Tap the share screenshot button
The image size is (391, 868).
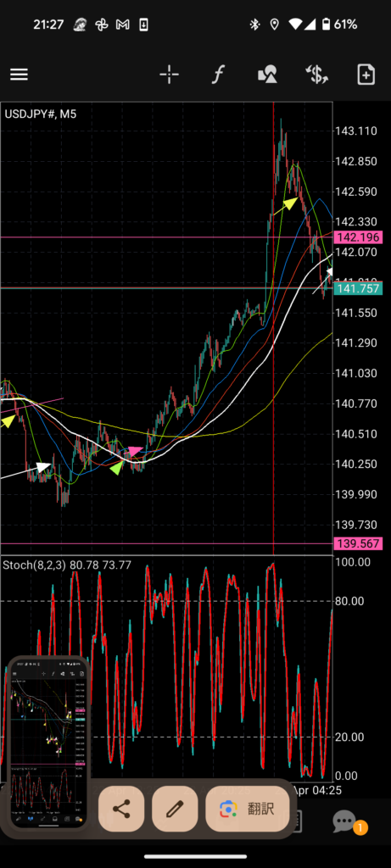[121, 809]
